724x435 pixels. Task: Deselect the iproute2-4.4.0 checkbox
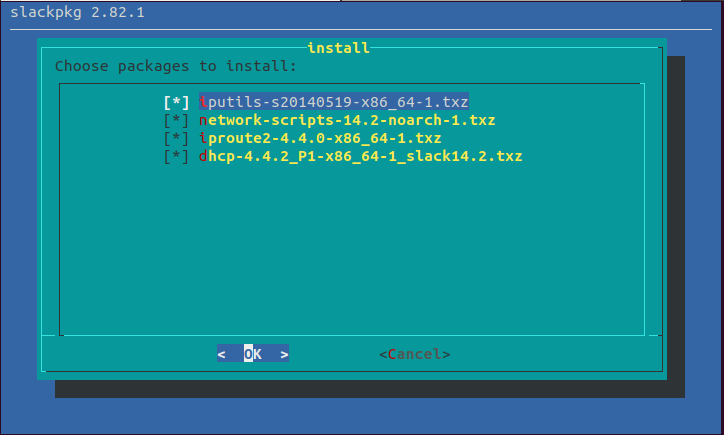(176, 138)
